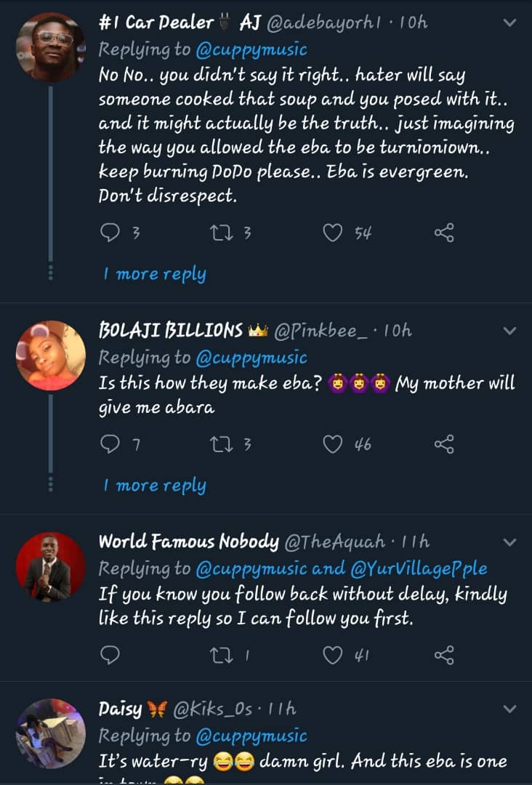
Task: Reply to BOLAJI BILLIONS tweet
Action: coord(110,444)
